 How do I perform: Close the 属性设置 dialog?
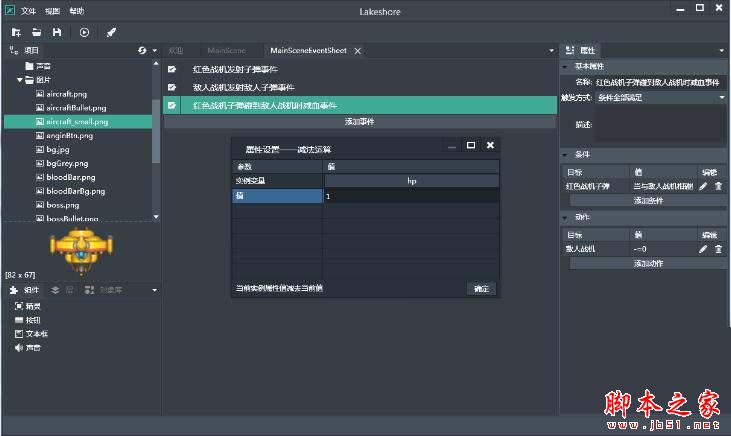490,145
